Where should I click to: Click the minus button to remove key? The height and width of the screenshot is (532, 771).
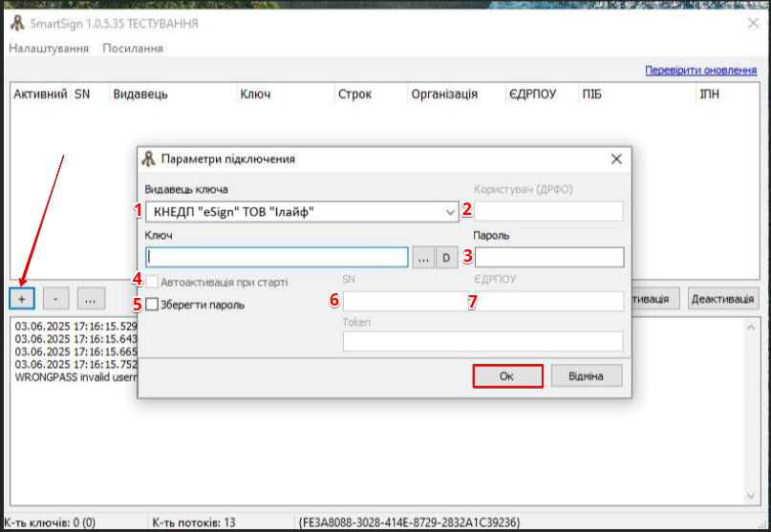pyautogui.click(x=55, y=298)
